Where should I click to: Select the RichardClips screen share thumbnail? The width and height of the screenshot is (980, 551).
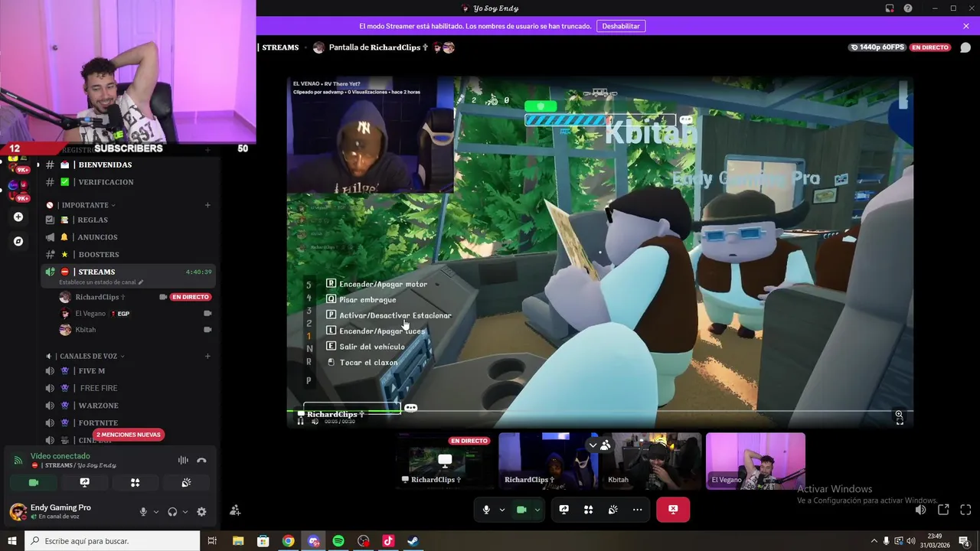(446, 461)
